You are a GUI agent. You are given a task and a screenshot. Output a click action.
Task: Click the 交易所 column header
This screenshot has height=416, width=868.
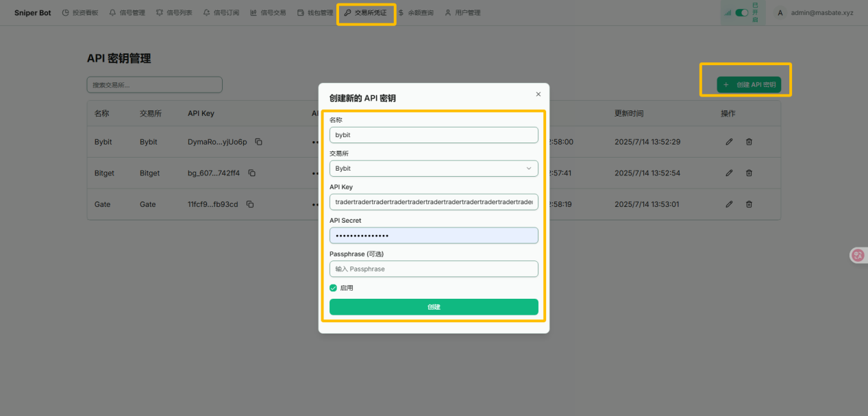(151, 113)
